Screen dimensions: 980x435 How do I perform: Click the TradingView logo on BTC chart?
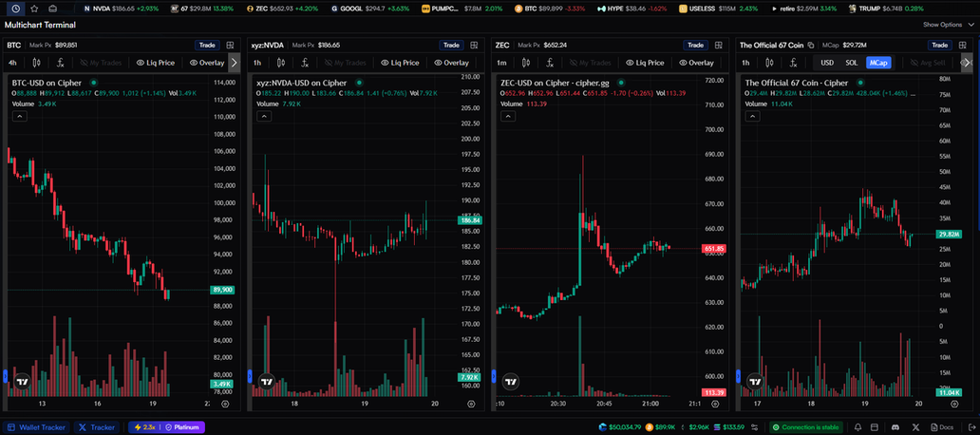coord(22,382)
